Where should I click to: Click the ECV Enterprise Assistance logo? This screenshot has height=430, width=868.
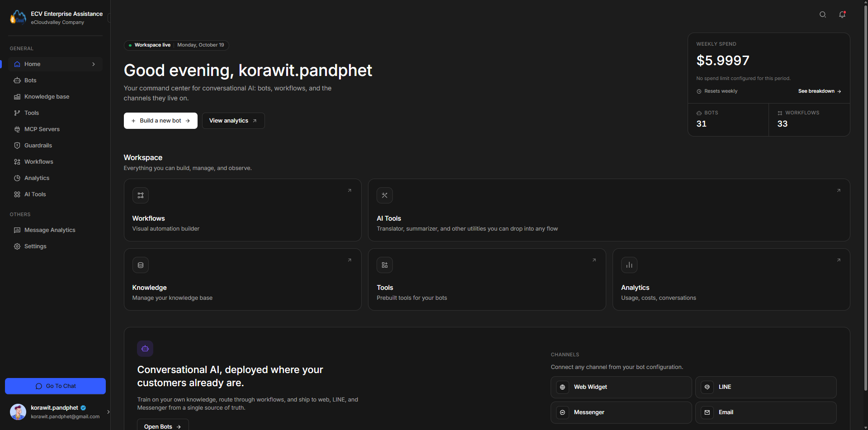tap(18, 18)
